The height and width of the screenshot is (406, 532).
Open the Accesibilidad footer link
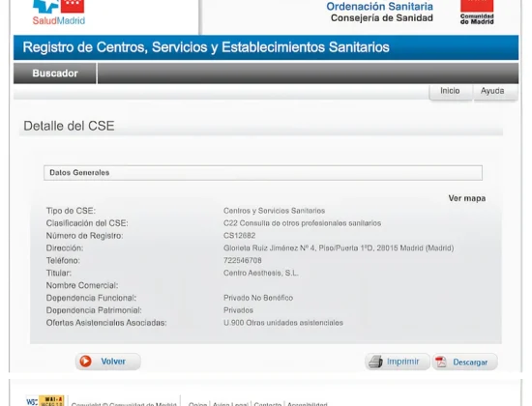308,404
